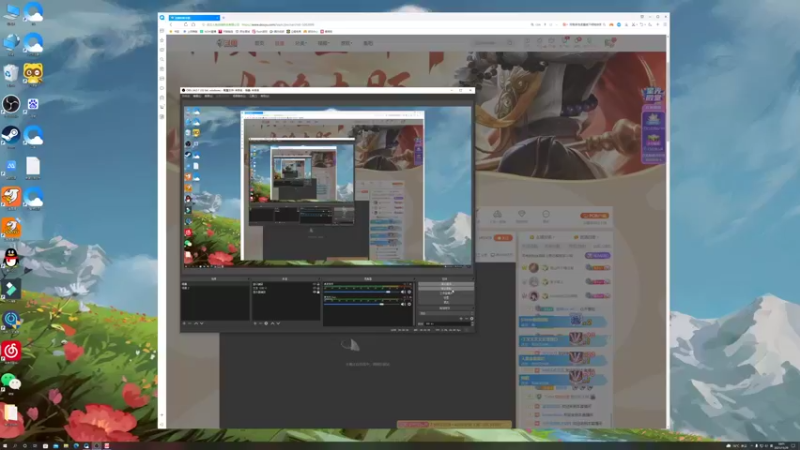Mute the second OBS audio mixer channel
The width and height of the screenshot is (800, 450).
404,304
